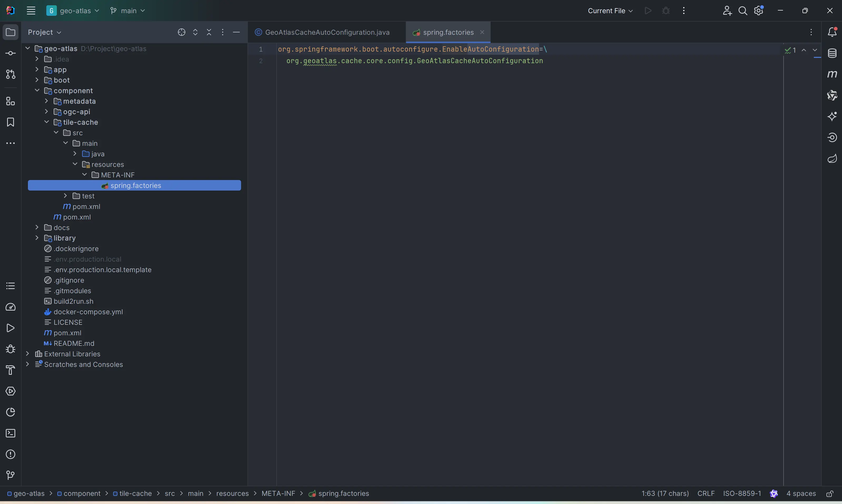The width and height of the screenshot is (842, 504).
Task: Click META-INF in breadcrumb bar
Action: point(278,493)
